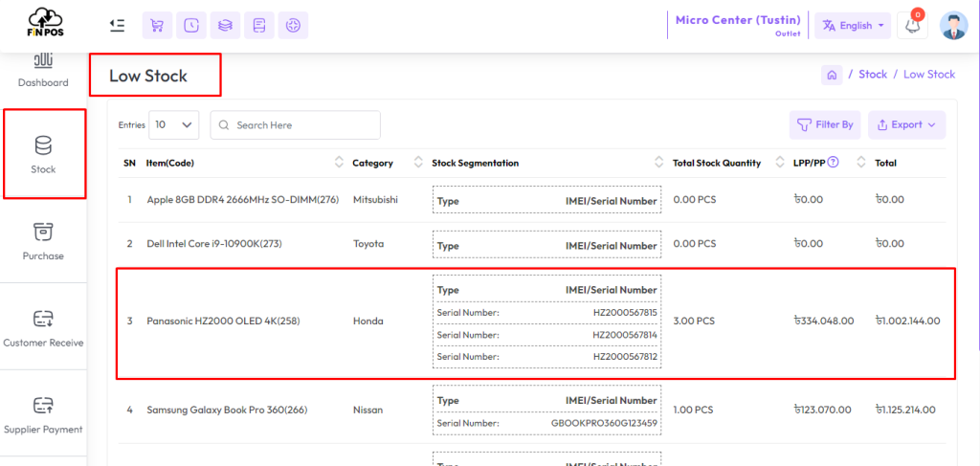
Task: Sort by the Category column arrows
Action: coord(419,163)
